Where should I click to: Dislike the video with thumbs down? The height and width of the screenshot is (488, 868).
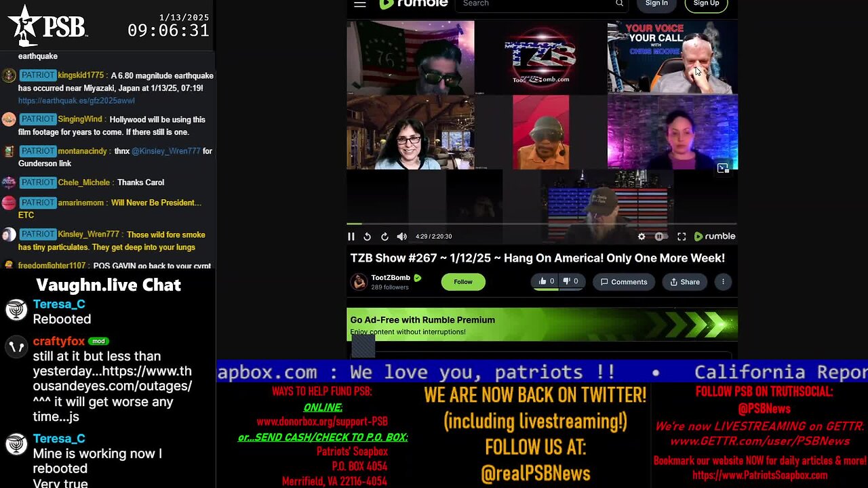(x=571, y=281)
